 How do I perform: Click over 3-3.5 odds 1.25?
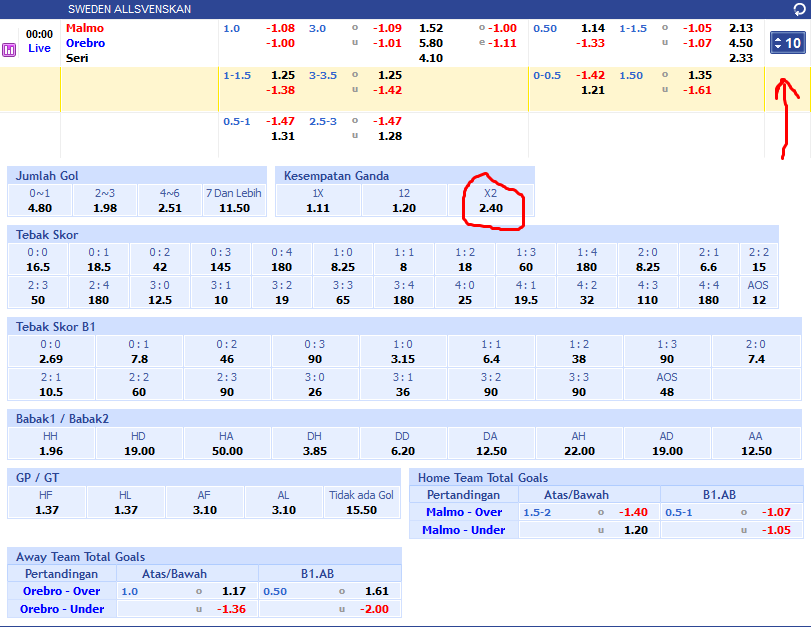[x=390, y=75]
